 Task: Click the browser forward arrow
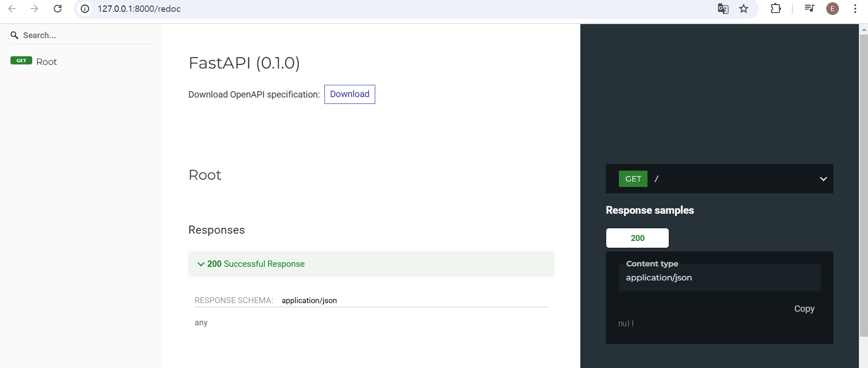click(34, 9)
